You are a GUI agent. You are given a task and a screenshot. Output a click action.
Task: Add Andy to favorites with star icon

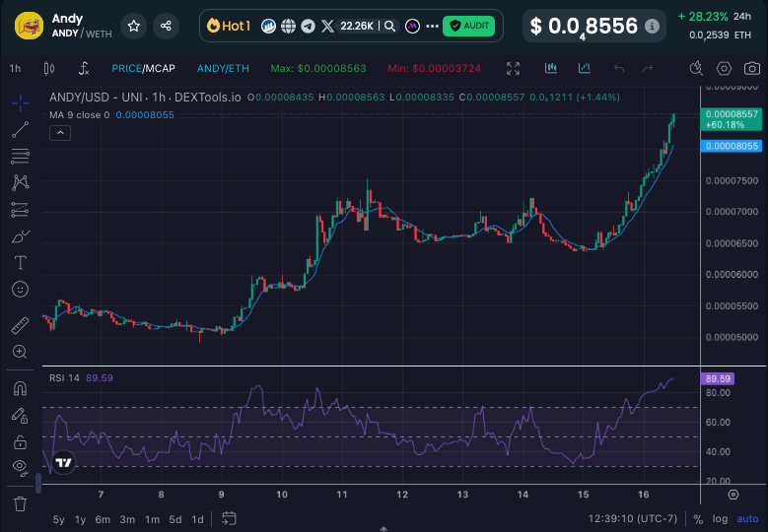click(x=134, y=26)
